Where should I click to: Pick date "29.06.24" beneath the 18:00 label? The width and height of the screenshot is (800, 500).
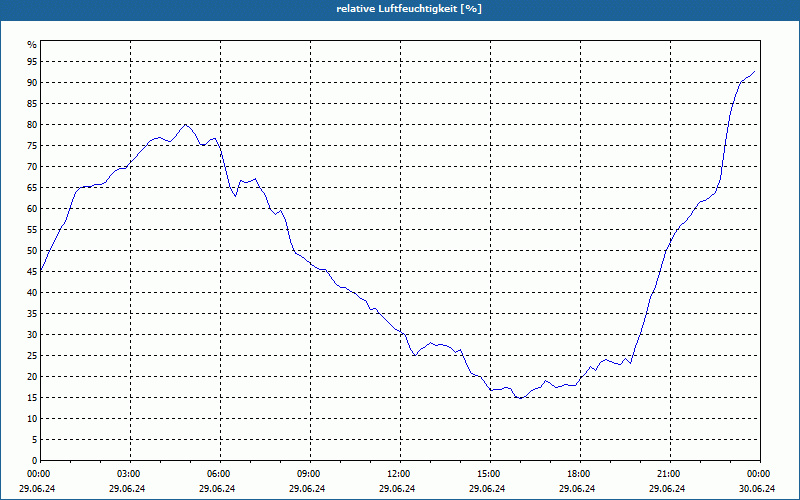click(577, 489)
